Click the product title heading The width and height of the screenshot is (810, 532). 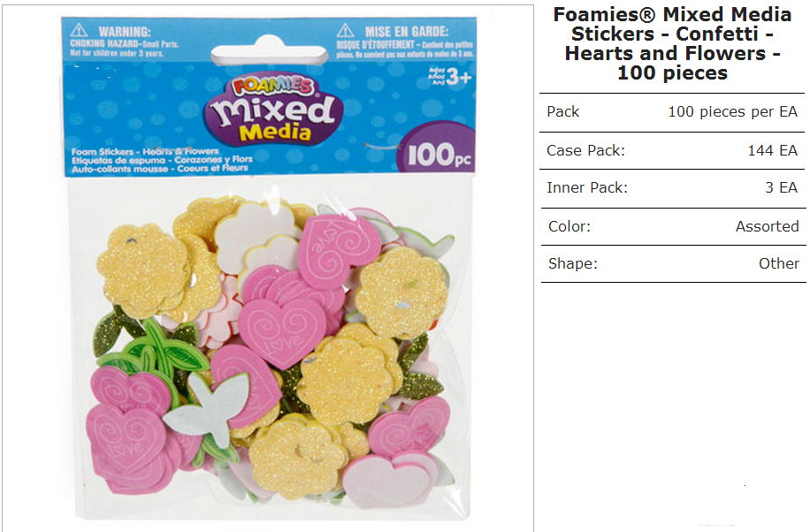672,44
